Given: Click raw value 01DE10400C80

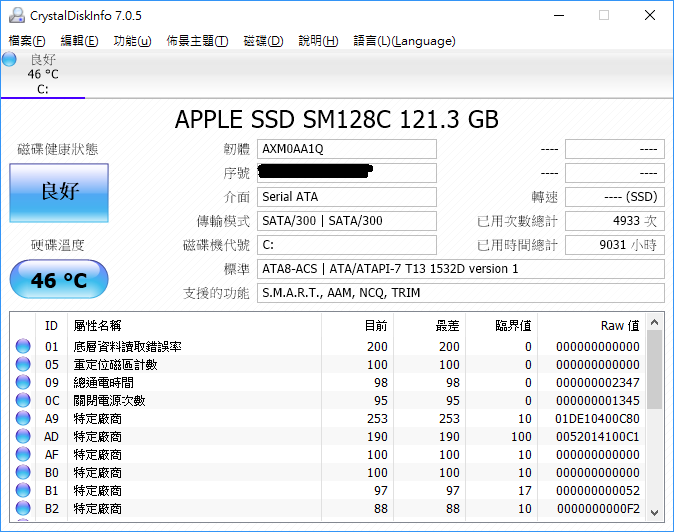Looking at the screenshot, I should pyautogui.click(x=597, y=419).
